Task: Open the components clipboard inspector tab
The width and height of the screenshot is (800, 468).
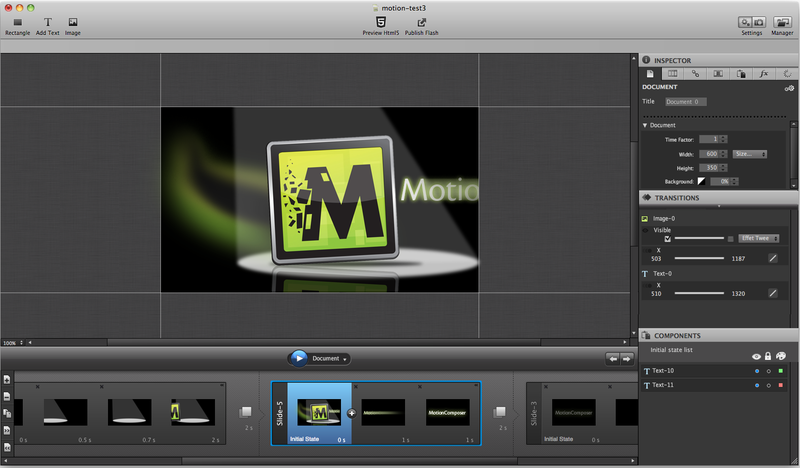Action: pos(741,74)
